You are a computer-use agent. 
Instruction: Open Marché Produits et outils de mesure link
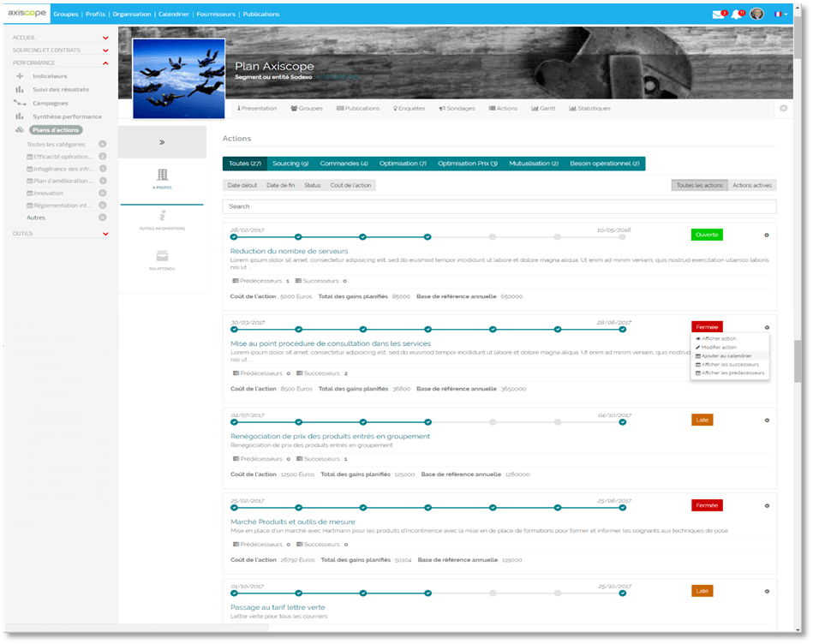pyautogui.click(x=293, y=522)
